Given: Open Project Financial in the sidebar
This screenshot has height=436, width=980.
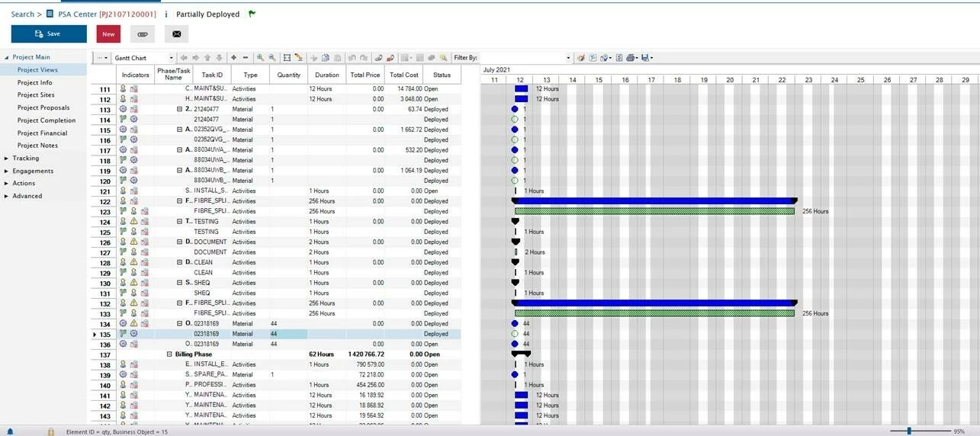Looking at the screenshot, I should point(43,133).
